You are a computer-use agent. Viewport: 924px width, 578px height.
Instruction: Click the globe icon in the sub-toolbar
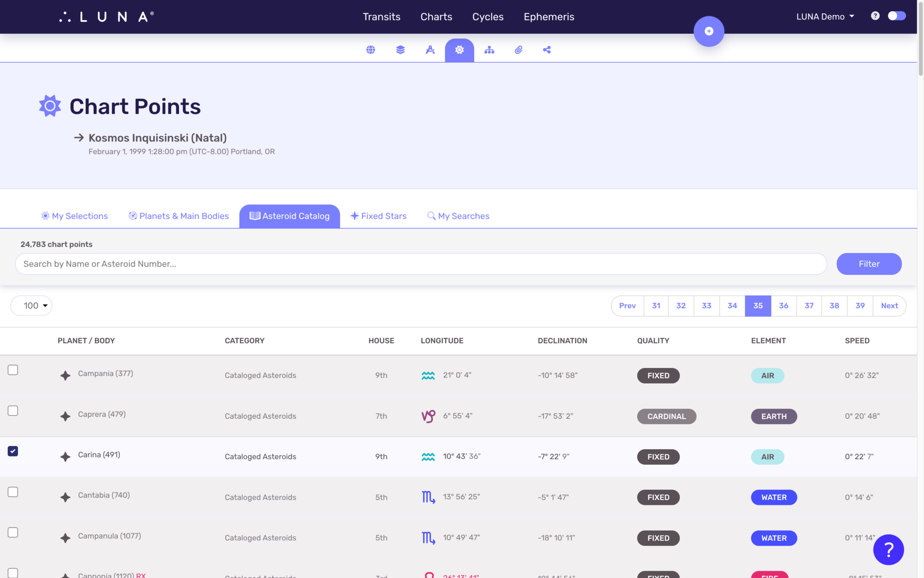tap(370, 50)
